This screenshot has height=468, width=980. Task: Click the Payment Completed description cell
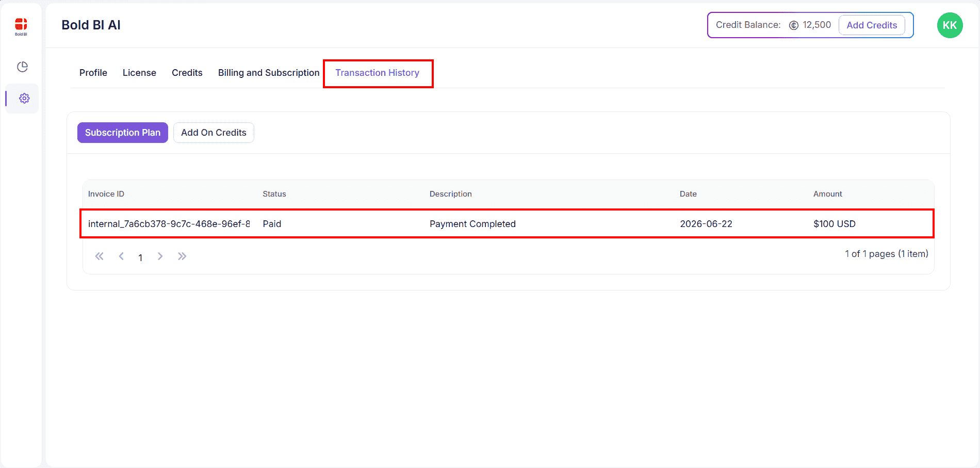pos(472,224)
